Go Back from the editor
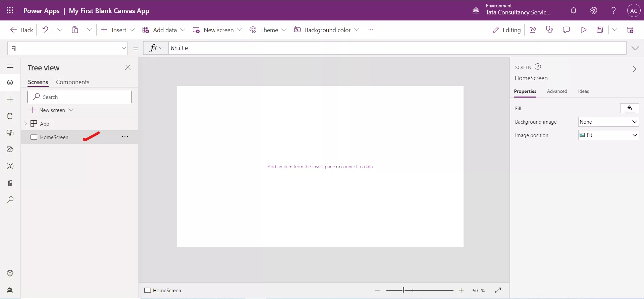This screenshot has width=644, height=299. click(21, 30)
